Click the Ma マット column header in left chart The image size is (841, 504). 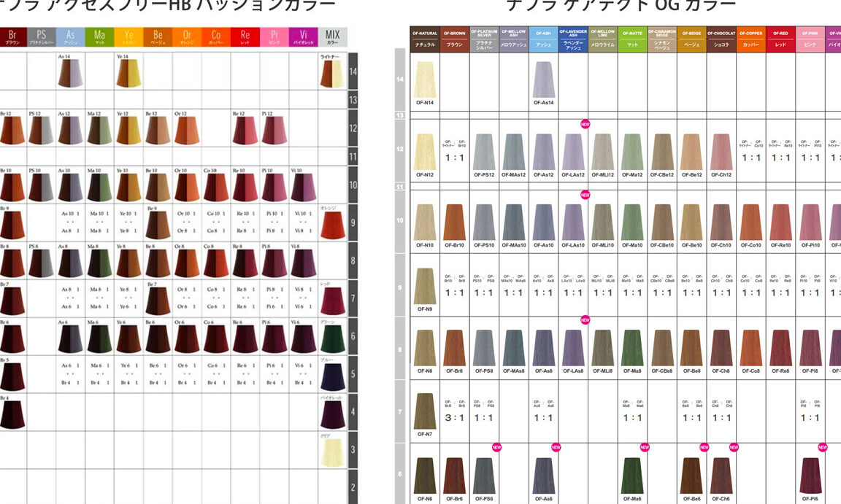100,37
